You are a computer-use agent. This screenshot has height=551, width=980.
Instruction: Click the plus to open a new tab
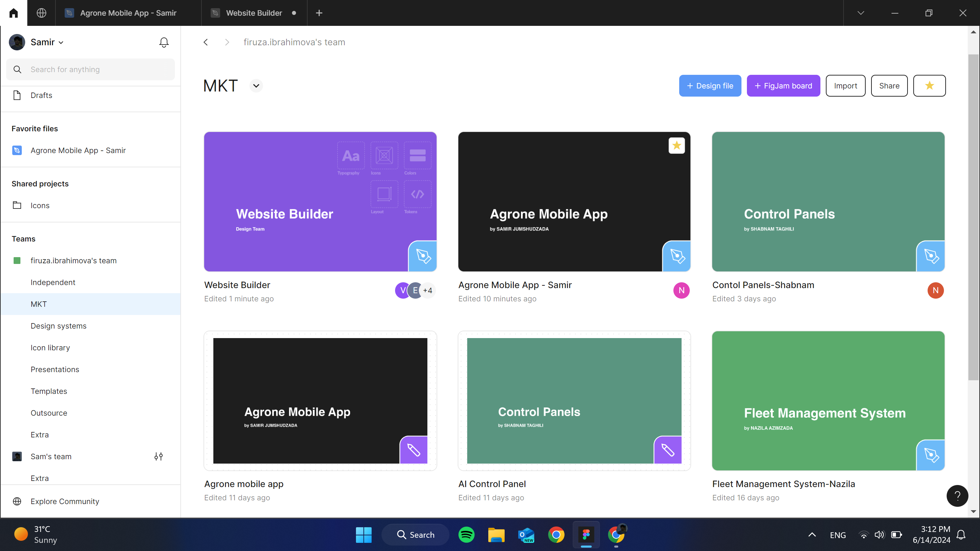[x=319, y=13]
